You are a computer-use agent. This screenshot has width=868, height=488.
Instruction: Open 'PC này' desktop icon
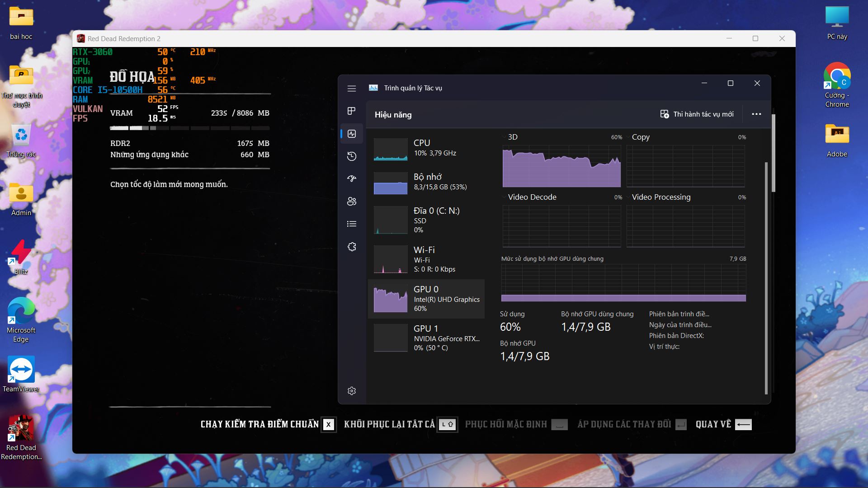click(837, 23)
